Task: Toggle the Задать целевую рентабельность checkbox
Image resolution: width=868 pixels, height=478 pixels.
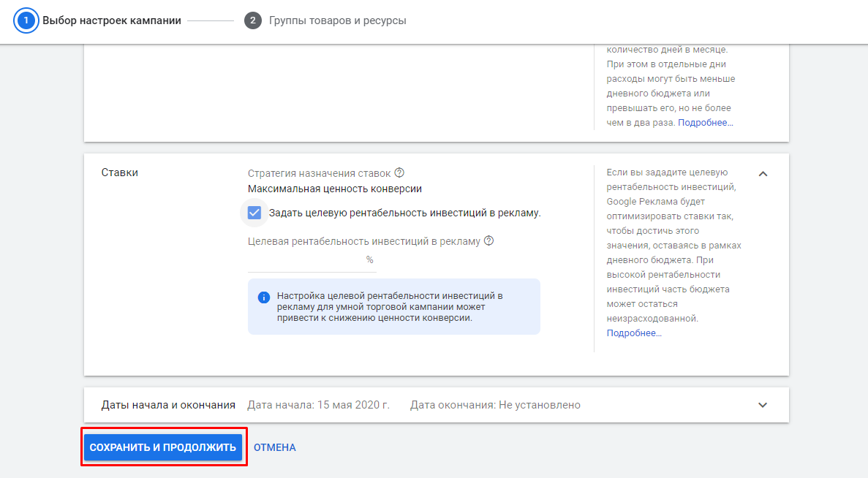Action: click(x=254, y=213)
